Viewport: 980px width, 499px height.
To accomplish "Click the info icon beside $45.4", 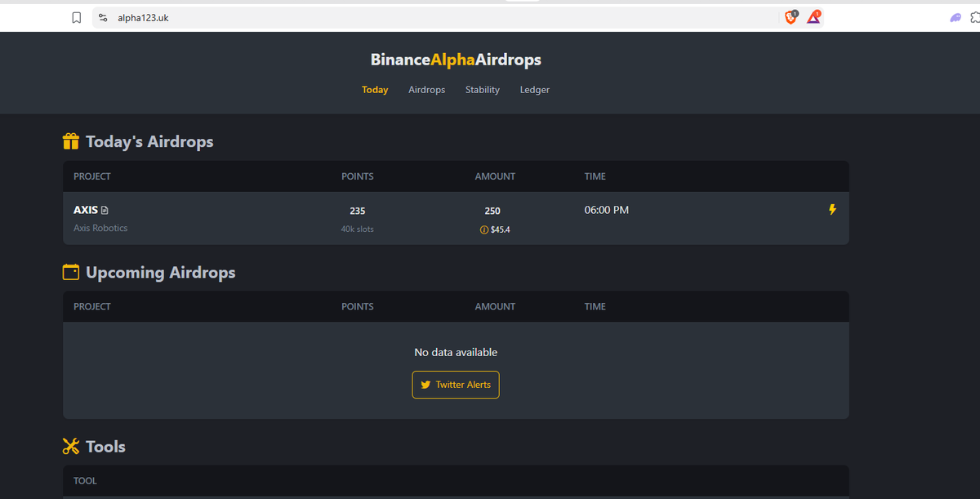I will (x=484, y=229).
